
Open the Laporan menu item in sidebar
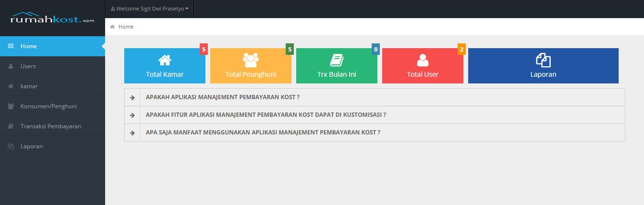point(53,146)
